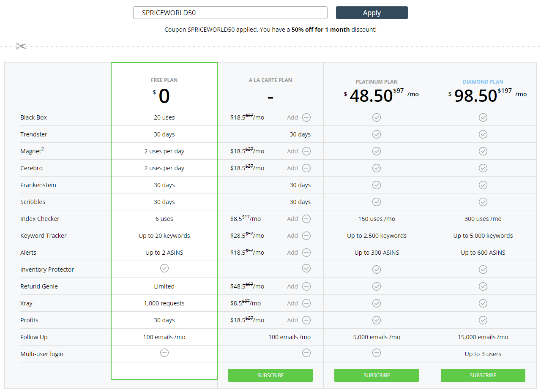Image resolution: width=541 pixels, height=392 pixels.
Task: Click Diamond Trendster checkmark icon
Action: (x=483, y=134)
